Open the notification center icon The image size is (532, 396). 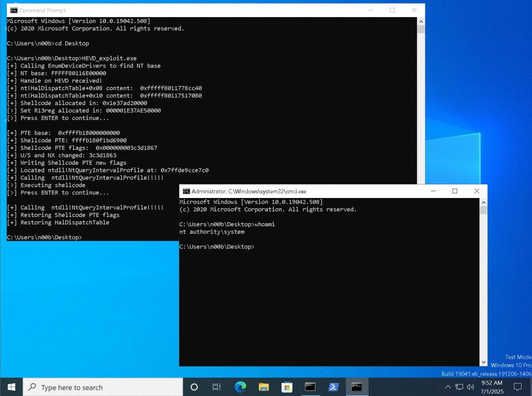[517, 387]
